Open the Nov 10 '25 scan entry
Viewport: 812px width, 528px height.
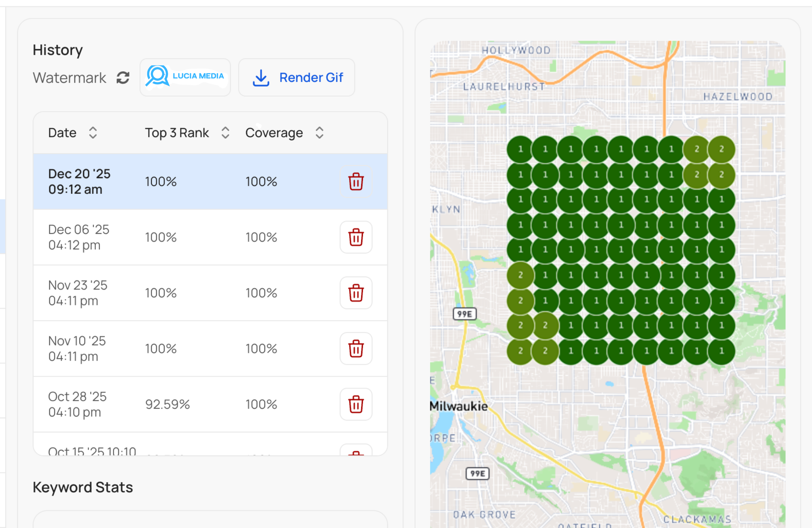pos(77,348)
